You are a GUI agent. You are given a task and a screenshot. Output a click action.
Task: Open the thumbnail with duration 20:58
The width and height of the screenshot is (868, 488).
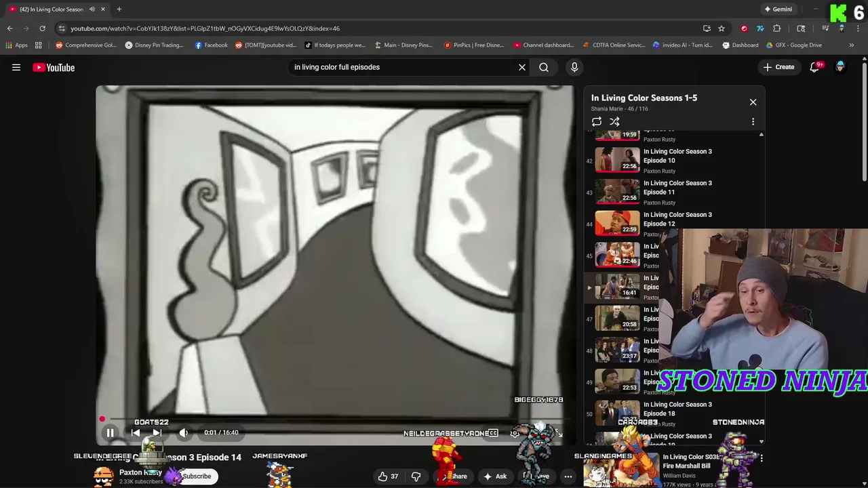617,317
